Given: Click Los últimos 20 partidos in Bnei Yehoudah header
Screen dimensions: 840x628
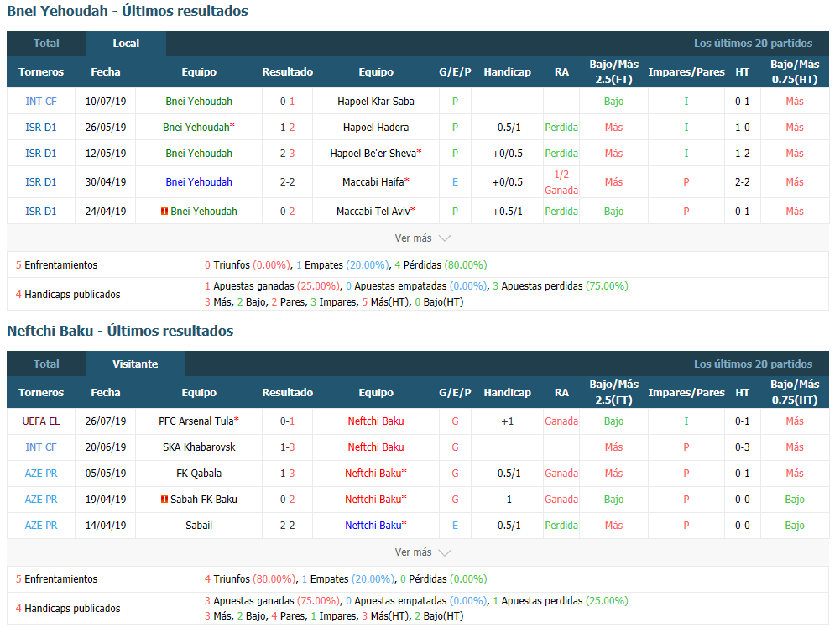Looking at the screenshot, I should (x=753, y=44).
